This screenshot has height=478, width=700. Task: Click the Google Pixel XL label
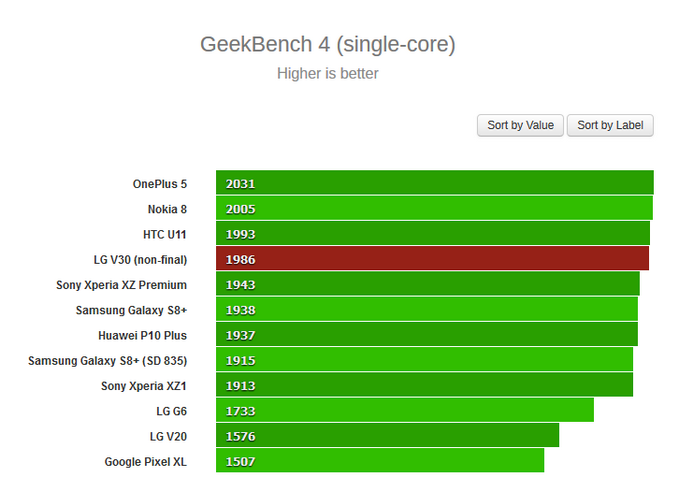click(x=145, y=462)
